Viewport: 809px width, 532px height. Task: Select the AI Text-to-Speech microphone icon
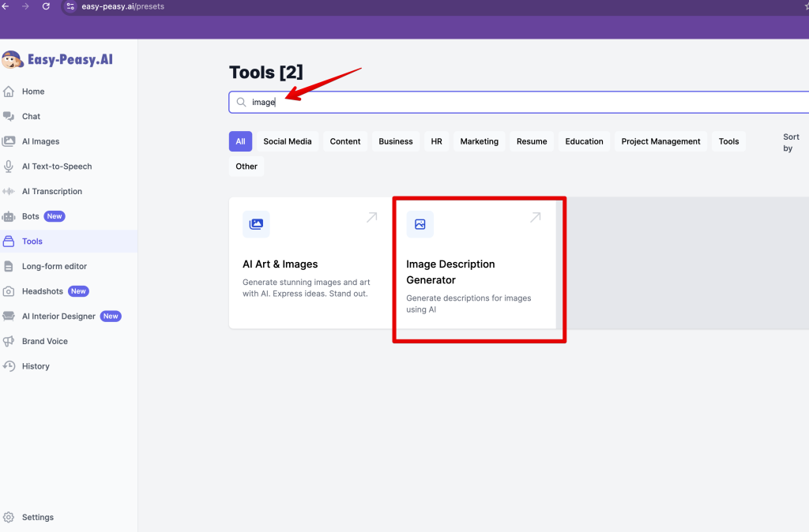(9, 167)
